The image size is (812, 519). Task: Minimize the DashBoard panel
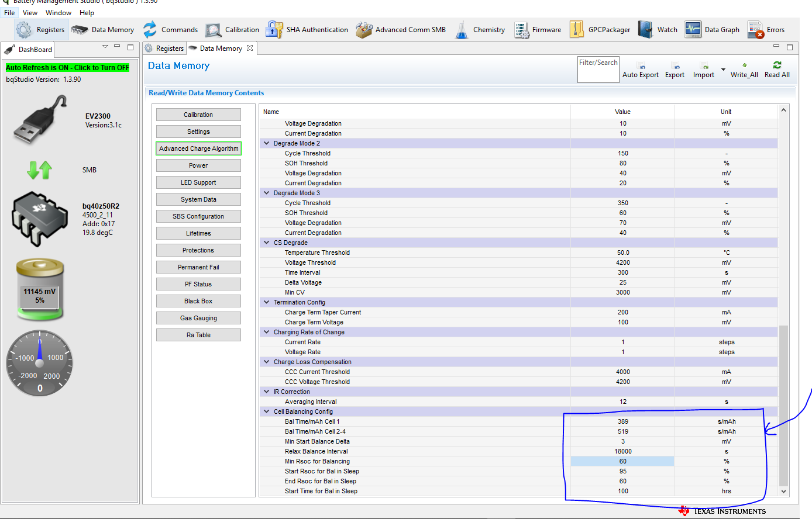click(117, 46)
